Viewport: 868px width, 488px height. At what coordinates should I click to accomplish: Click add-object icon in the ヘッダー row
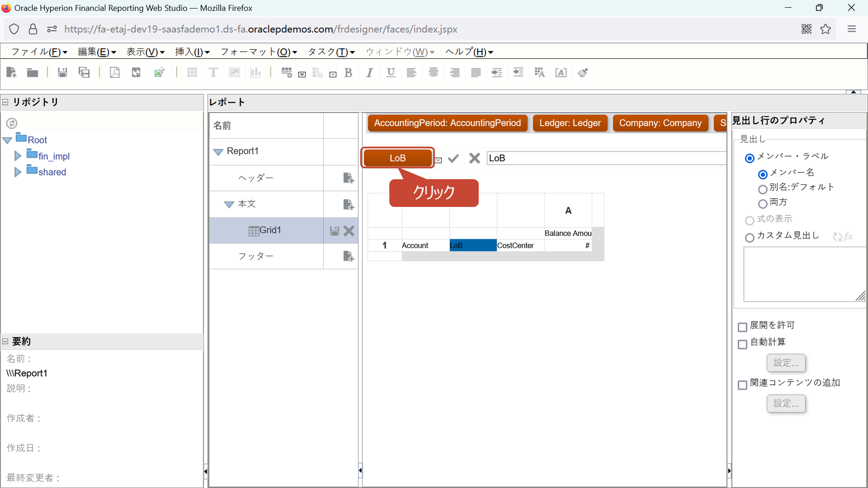click(x=348, y=178)
